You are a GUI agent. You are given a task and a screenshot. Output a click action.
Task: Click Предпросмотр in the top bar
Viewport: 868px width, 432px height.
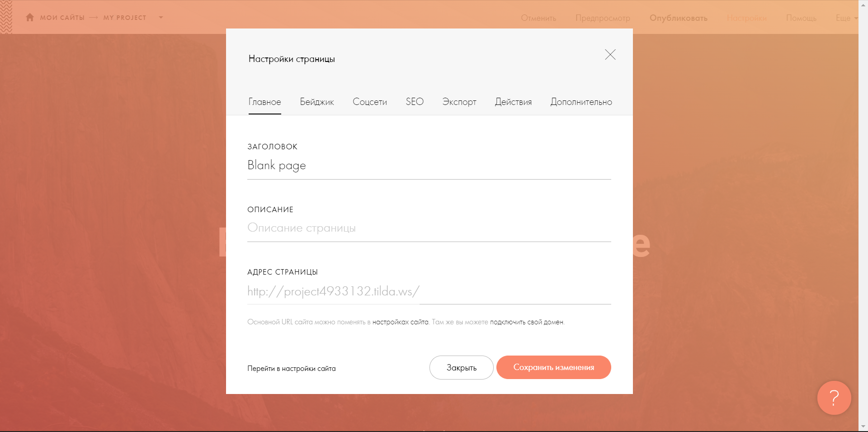coord(603,18)
